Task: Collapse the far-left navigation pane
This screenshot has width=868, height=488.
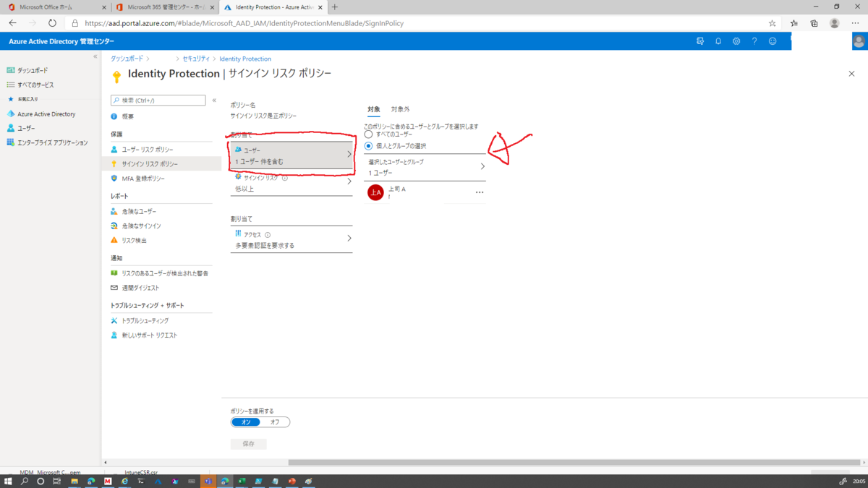Action: pos(95,56)
